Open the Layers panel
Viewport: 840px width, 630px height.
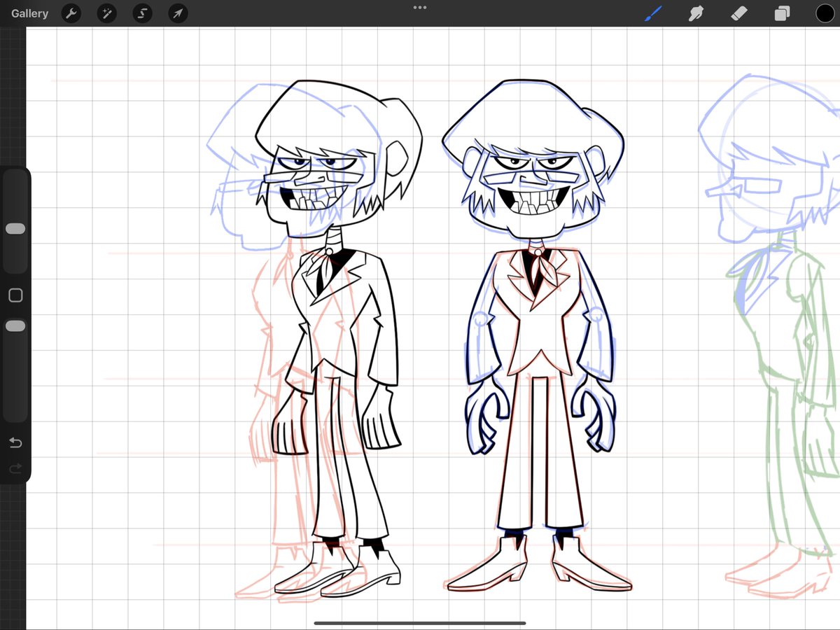(782, 13)
